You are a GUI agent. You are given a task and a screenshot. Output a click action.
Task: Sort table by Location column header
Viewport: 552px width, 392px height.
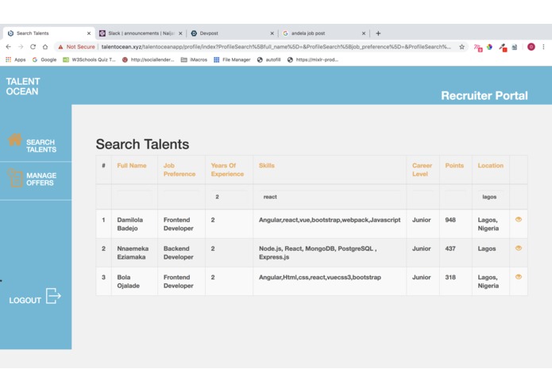pyautogui.click(x=490, y=166)
